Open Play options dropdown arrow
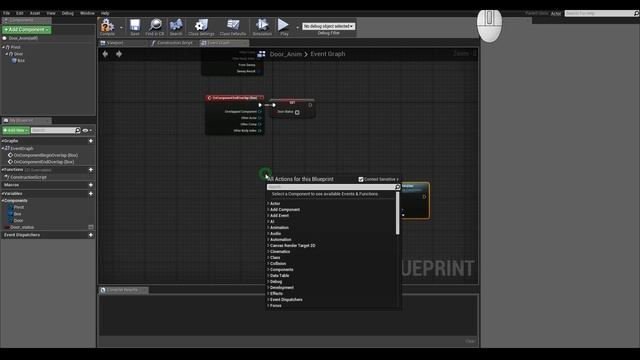The image size is (640, 360). 297,28
